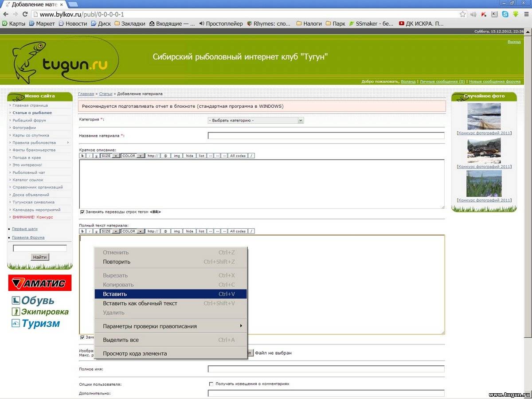The height and width of the screenshot is (399, 532).
Task: Click bold 'b' button in Краткое описание toolbar
Action: point(82,156)
